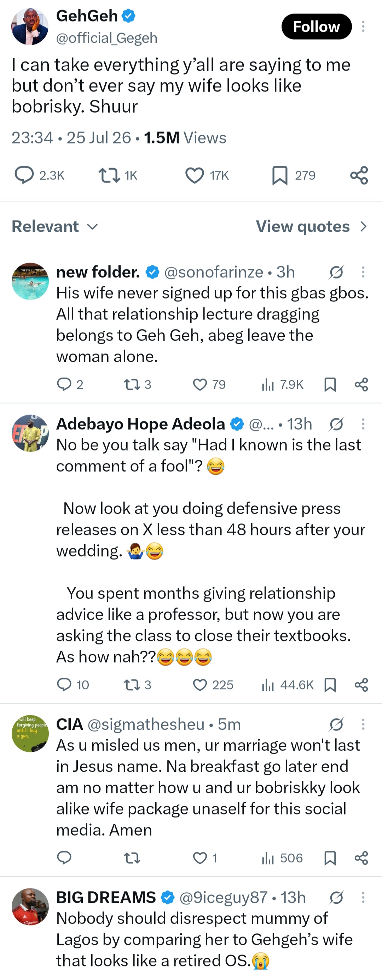Reply to CIA's comment
382x980 pixels.
pyautogui.click(x=64, y=858)
